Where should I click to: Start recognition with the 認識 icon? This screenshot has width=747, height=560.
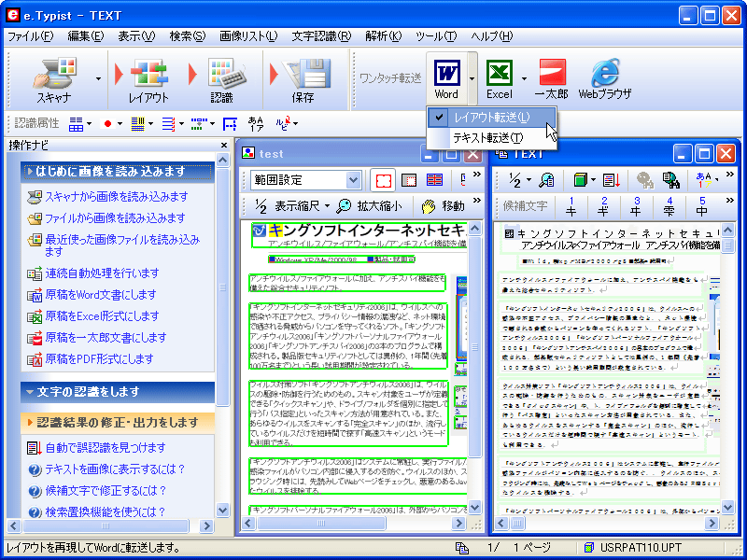(222, 80)
